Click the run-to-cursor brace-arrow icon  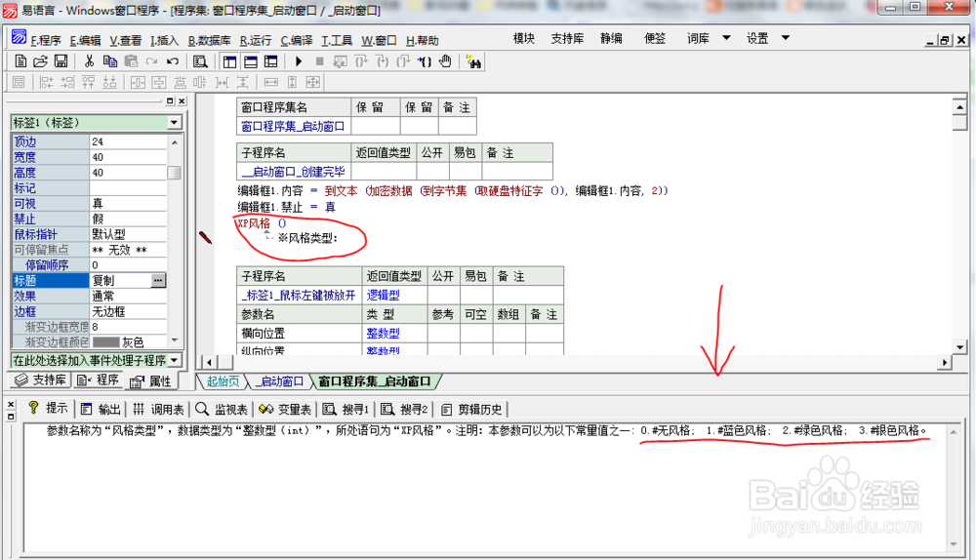point(425,61)
